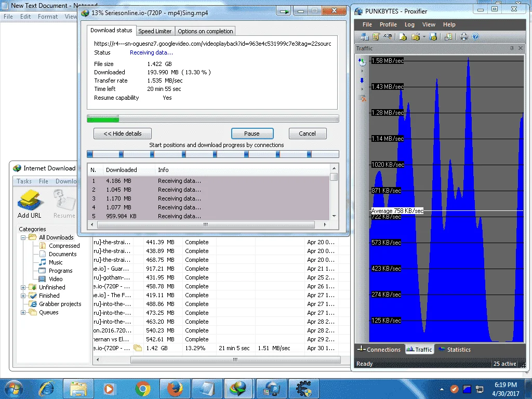Image resolution: width=532 pixels, height=399 pixels.
Task: Expand arrow below the blue download arrow
Action: pos(362,89)
